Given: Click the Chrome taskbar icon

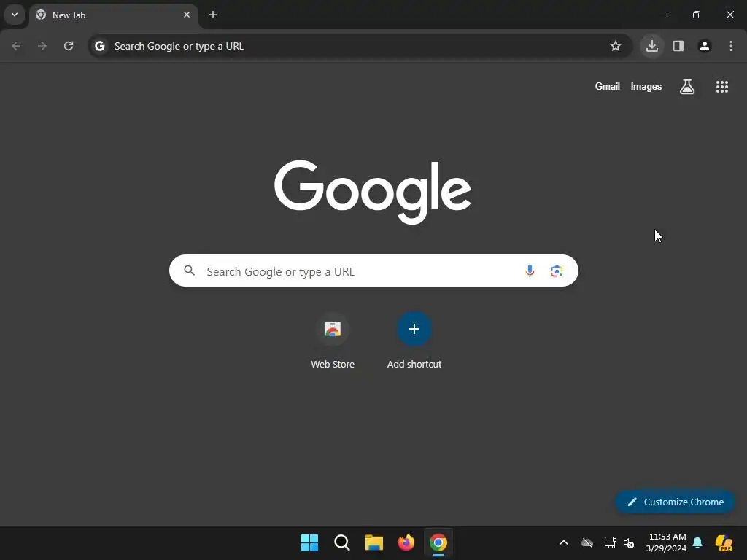Looking at the screenshot, I should 438,542.
